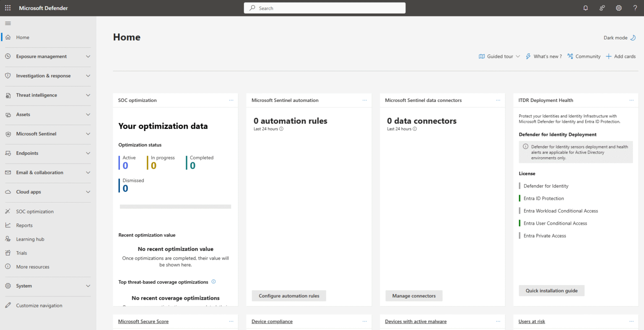Image resolution: width=644 pixels, height=330 pixels.
Task: Open the Quick installation guide
Action: pyautogui.click(x=551, y=291)
